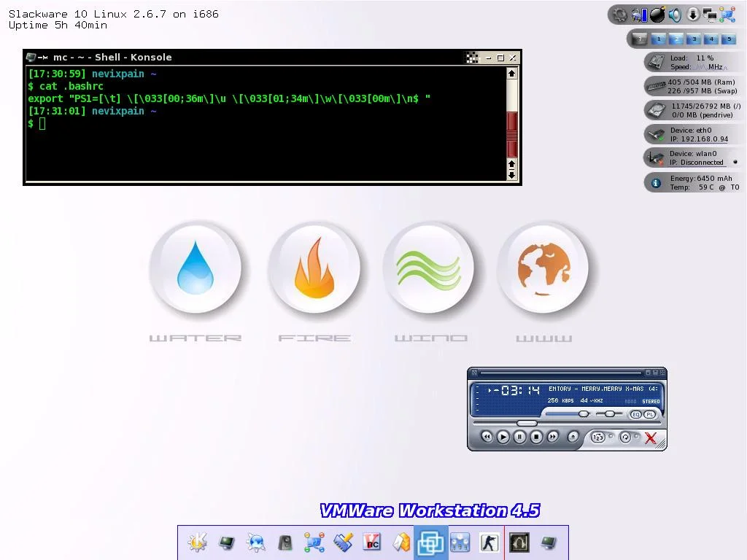Viewport: 747px width, 560px height.
Task: Launch the blue brush icon in the dock
Action: (344, 542)
